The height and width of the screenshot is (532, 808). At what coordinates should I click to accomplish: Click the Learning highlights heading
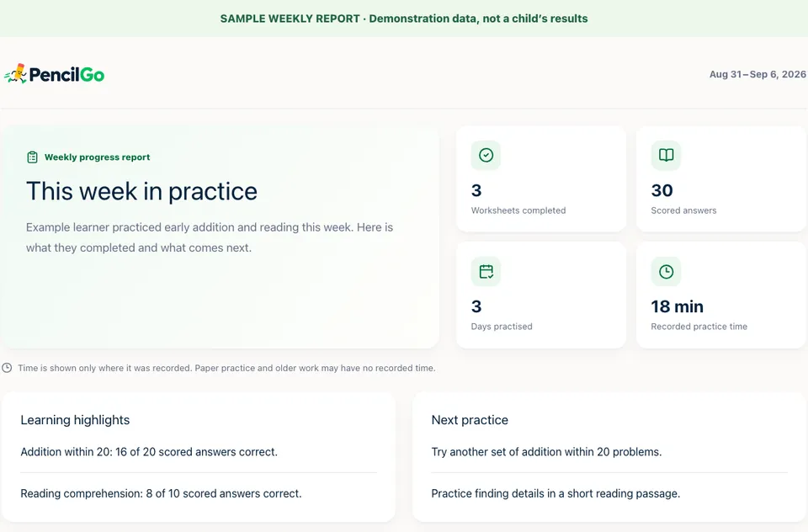[75, 420]
